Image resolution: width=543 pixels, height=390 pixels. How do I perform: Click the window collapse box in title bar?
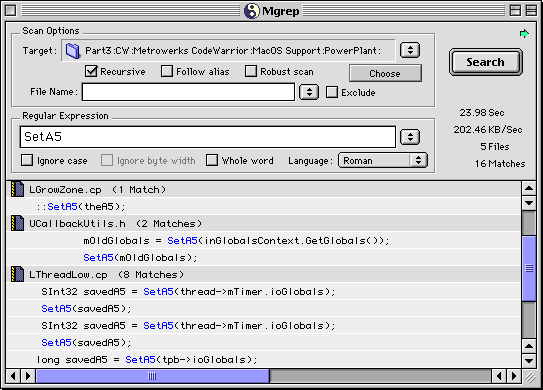[x=531, y=10]
